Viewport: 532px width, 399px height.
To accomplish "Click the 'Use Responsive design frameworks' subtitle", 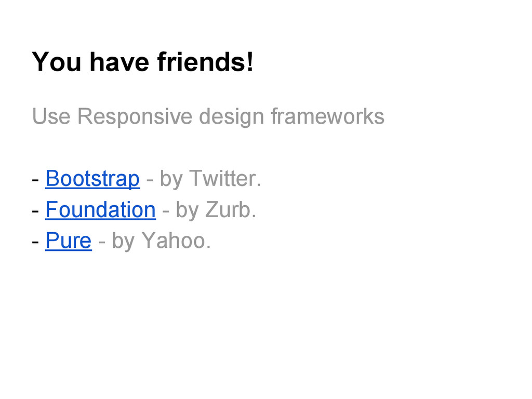I will point(208,117).
